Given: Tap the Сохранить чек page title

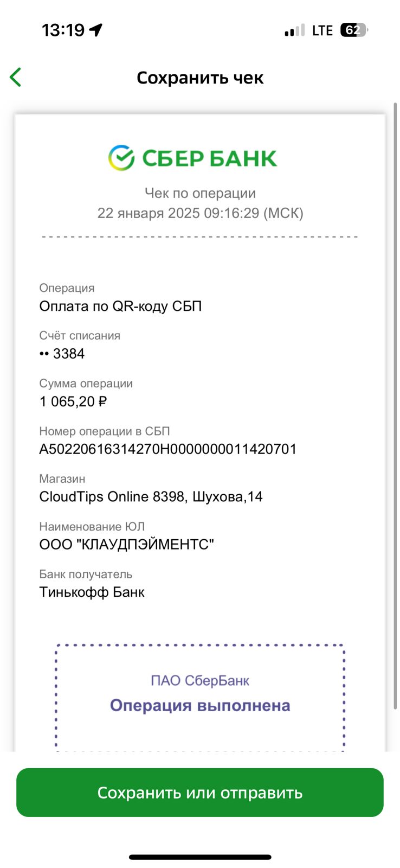Looking at the screenshot, I should point(200,78).
